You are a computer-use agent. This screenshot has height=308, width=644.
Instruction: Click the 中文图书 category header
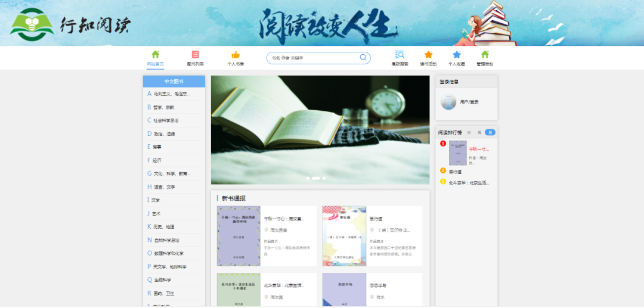coord(174,81)
